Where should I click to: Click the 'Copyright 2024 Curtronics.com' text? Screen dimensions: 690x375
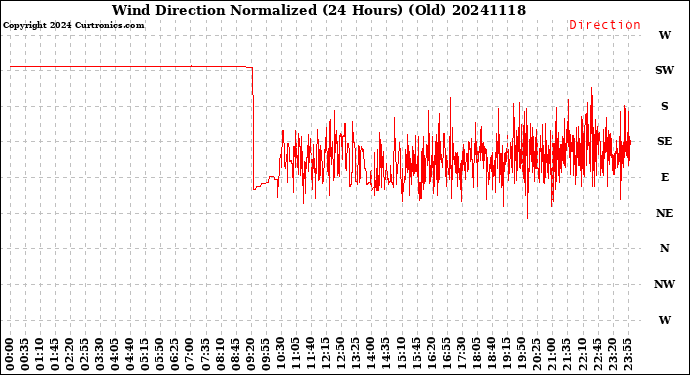(73, 25)
